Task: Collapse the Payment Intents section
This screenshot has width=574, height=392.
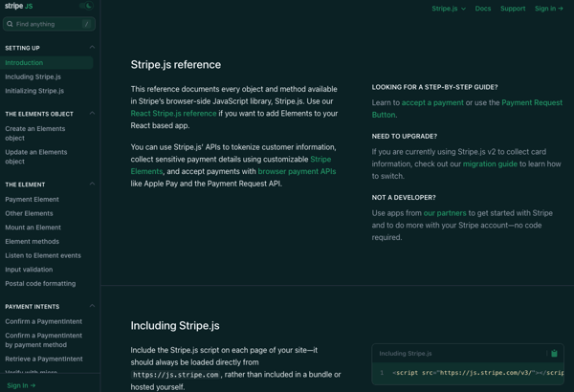Action: coord(92,306)
